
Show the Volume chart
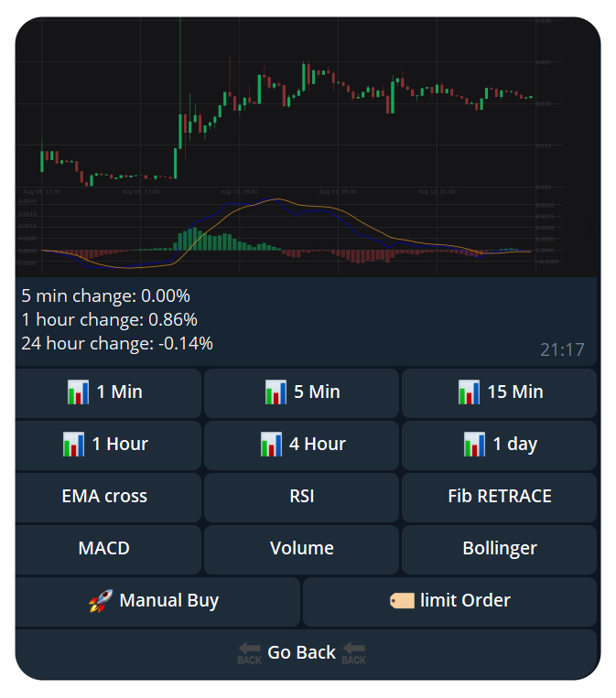(301, 549)
